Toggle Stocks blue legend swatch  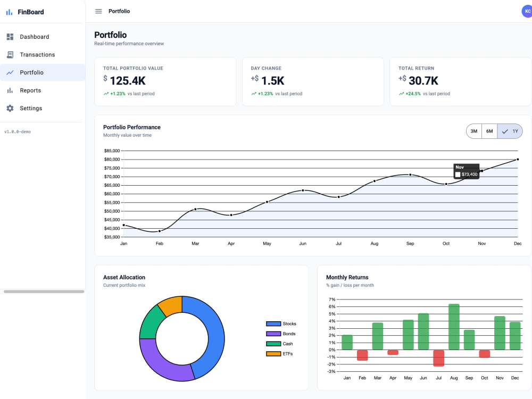coord(273,323)
